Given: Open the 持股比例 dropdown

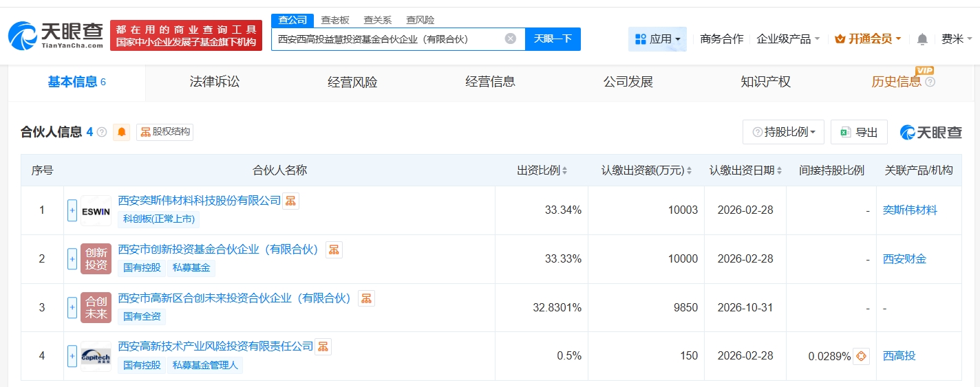Looking at the screenshot, I should (x=783, y=132).
